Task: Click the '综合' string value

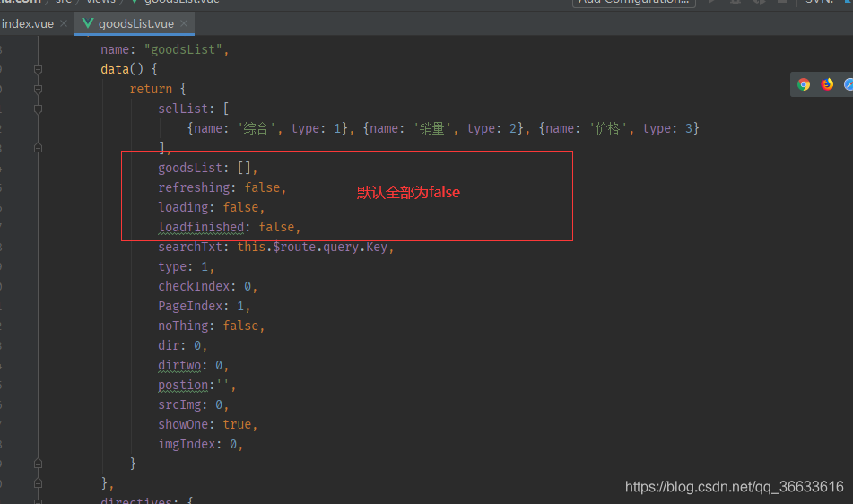Action: [x=256, y=128]
